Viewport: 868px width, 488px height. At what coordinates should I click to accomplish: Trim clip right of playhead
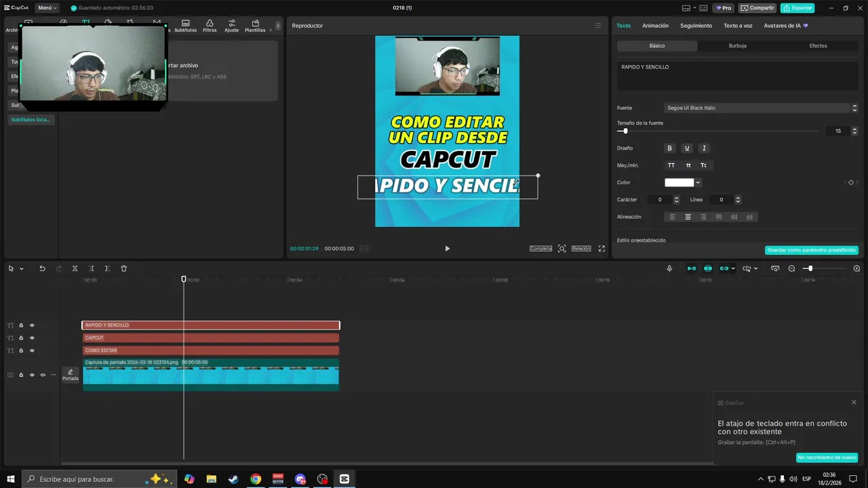click(107, 268)
